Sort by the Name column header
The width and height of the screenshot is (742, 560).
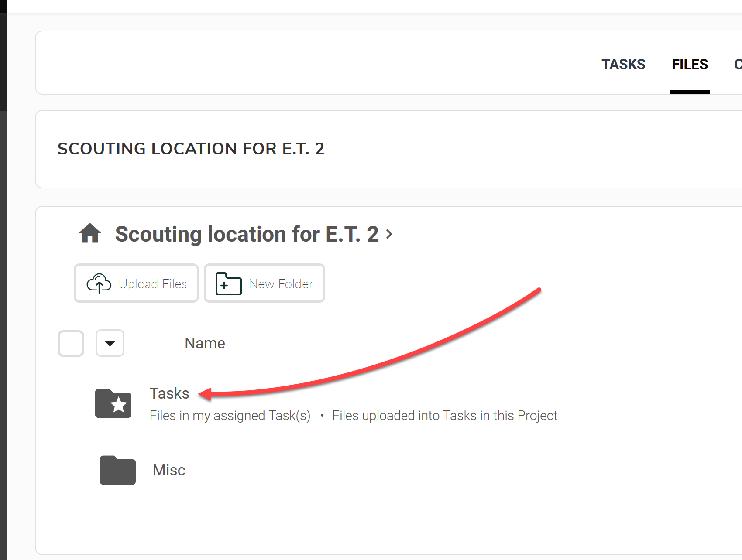pos(205,343)
